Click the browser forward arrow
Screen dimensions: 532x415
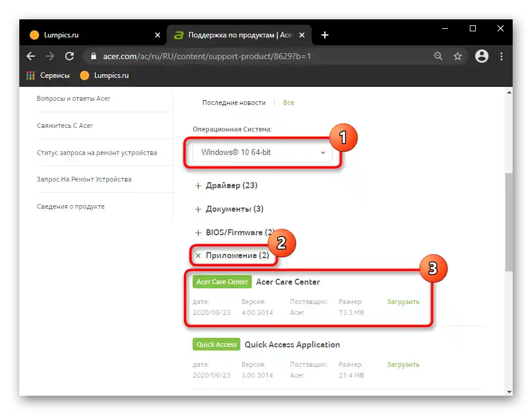click(50, 56)
